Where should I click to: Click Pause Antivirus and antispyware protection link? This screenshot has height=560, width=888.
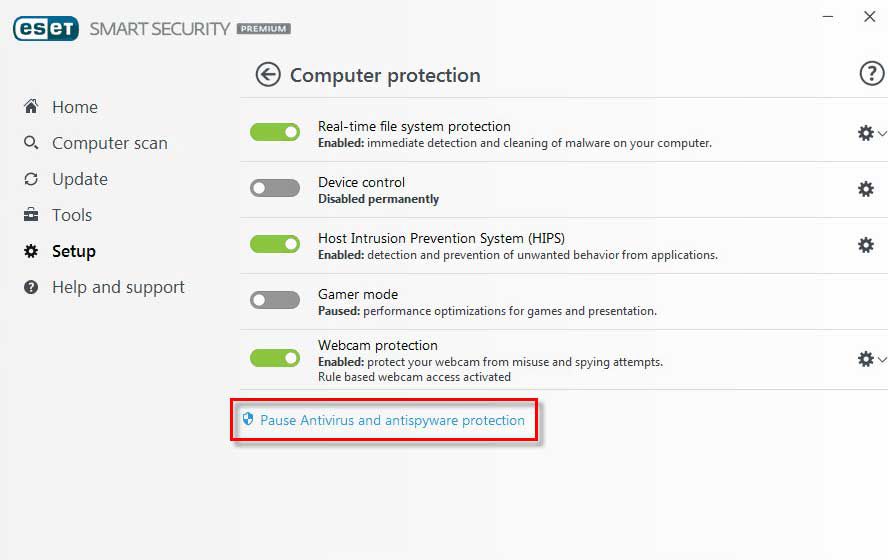[x=392, y=420]
